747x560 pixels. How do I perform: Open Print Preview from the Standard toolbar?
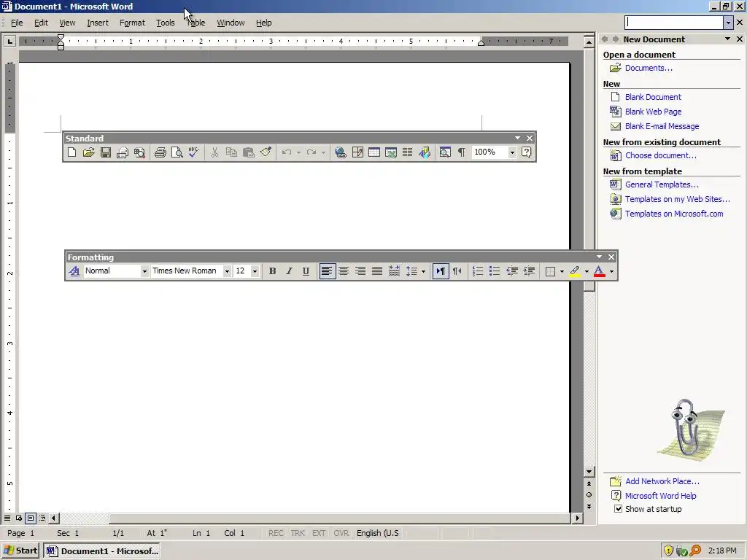(x=177, y=152)
